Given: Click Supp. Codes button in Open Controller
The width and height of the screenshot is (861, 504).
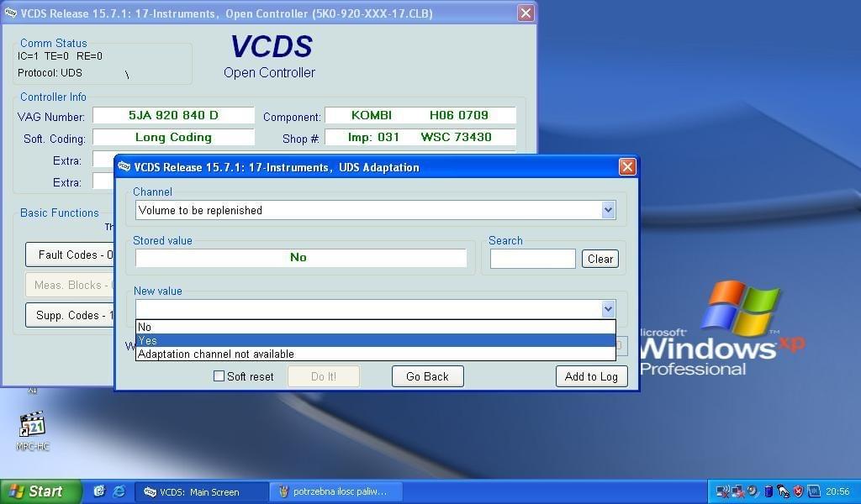Looking at the screenshot, I should click(70, 315).
